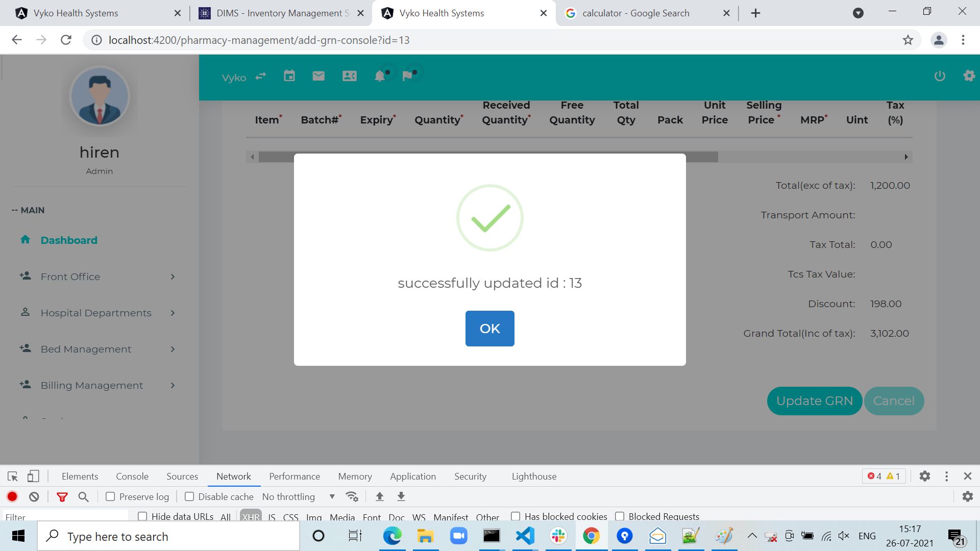This screenshot has height=551, width=980.
Task: Open the DIMS Inventory Management browser tab
Action: click(x=282, y=13)
